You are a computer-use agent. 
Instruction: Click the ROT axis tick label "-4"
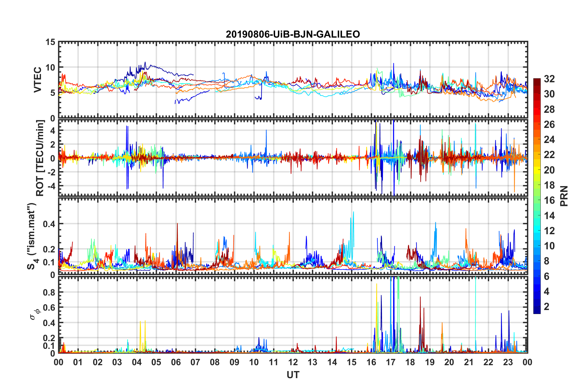[51, 186]
